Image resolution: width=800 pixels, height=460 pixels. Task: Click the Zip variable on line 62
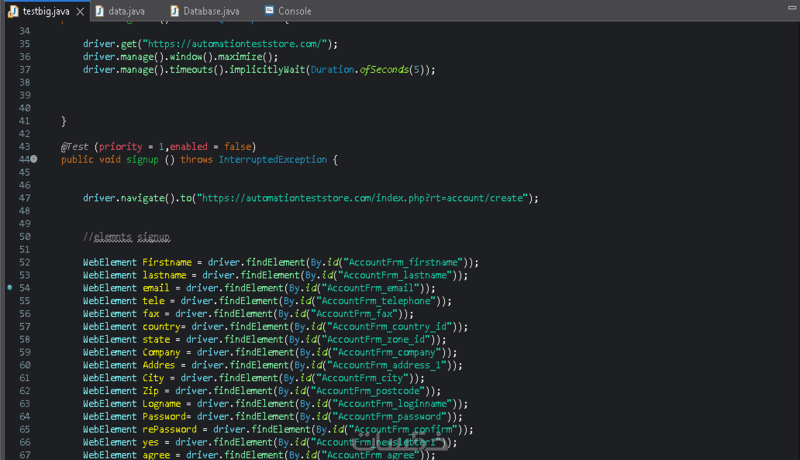click(x=151, y=391)
